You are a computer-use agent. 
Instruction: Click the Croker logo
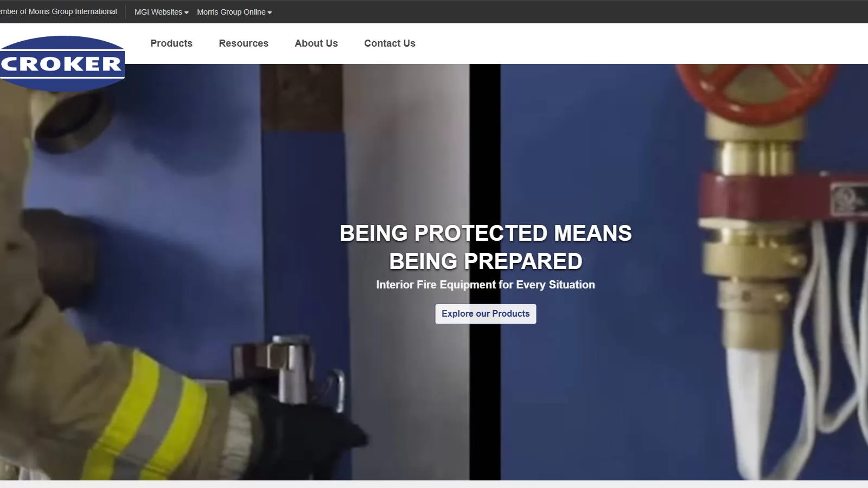(x=62, y=64)
